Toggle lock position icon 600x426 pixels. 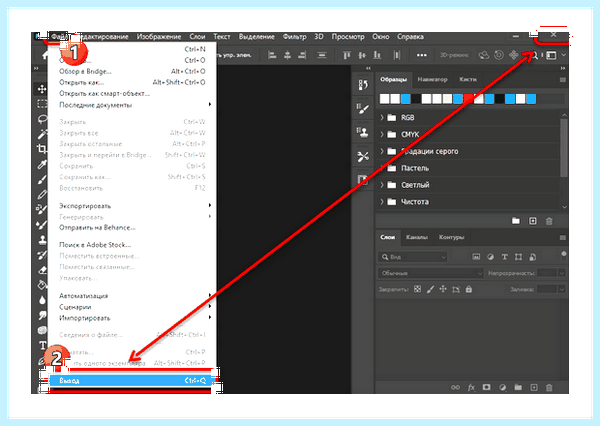443,289
